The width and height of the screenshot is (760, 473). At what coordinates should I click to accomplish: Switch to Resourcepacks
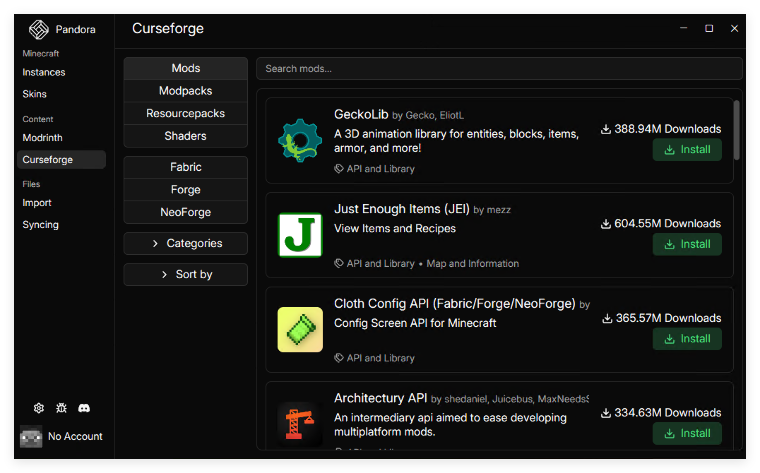point(186,113)
